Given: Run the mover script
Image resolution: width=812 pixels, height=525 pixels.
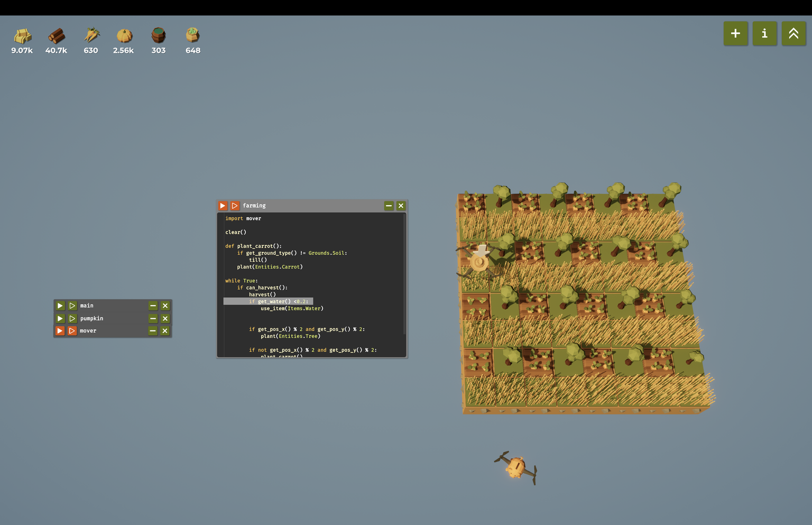Looking at the screenshot, I should coord(60,330).
